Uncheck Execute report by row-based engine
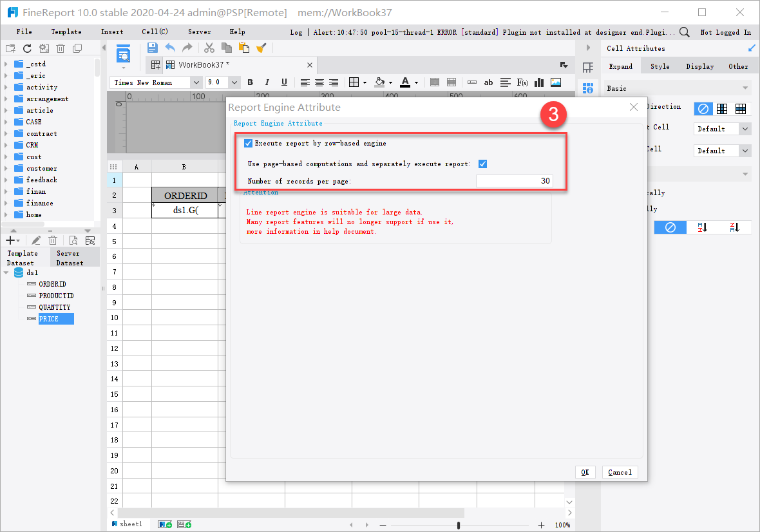The width and height of the screenshot is (760, 532). pyautogui.click(x=249, y=143)
